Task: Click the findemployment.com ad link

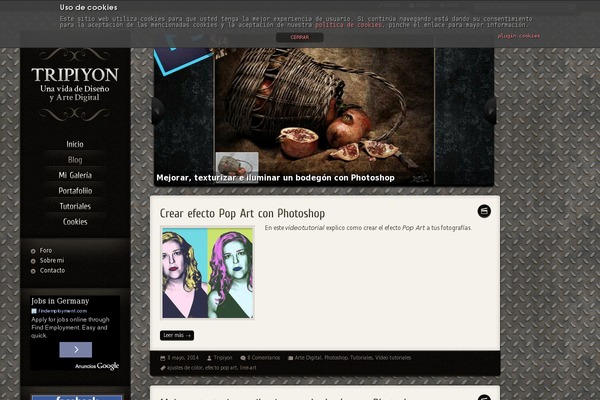Action: click(x=62, y=311)
